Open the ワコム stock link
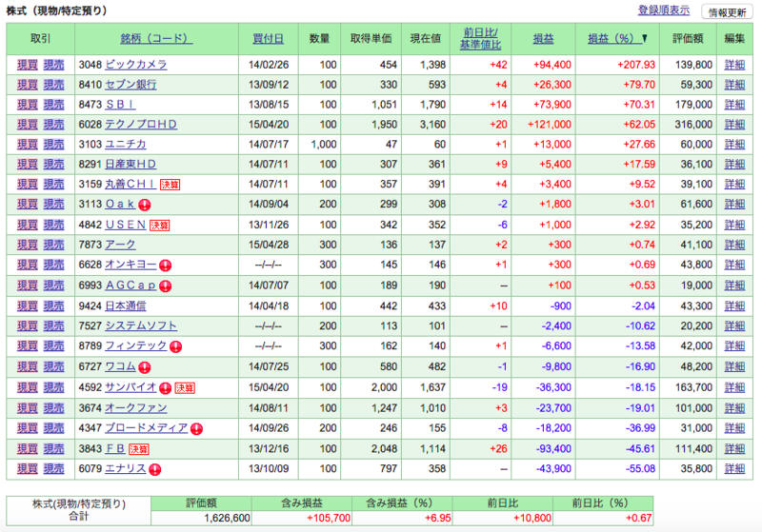762x532 pixels. point(121,366)
